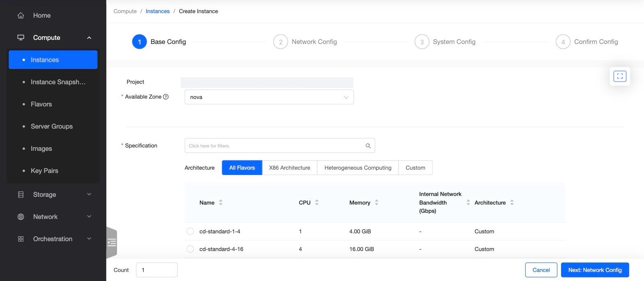Click step 4 Confirm Config circle
Image resolution: width=644 pixels, height=281 pixels.
(563, 42)
